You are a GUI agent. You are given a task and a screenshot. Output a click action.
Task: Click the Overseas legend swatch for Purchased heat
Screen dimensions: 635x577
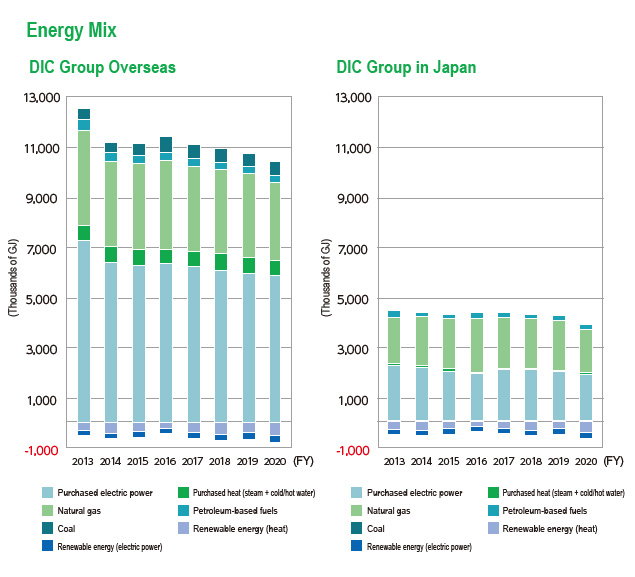[183, 492]
